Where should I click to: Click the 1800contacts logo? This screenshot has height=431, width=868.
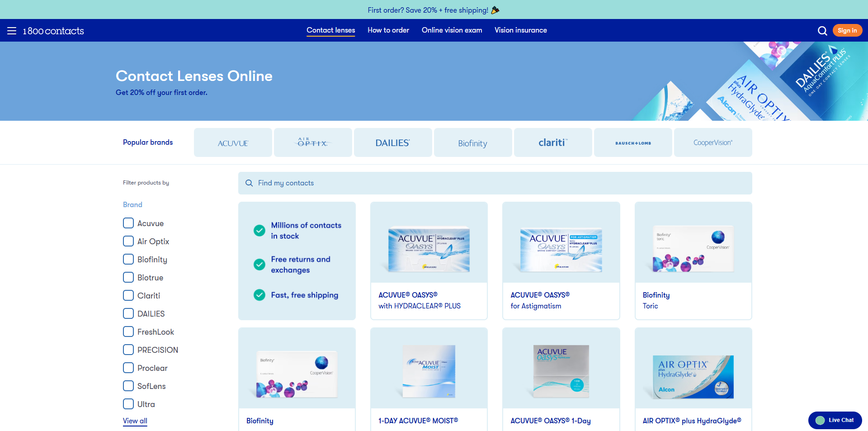(53, 31)
